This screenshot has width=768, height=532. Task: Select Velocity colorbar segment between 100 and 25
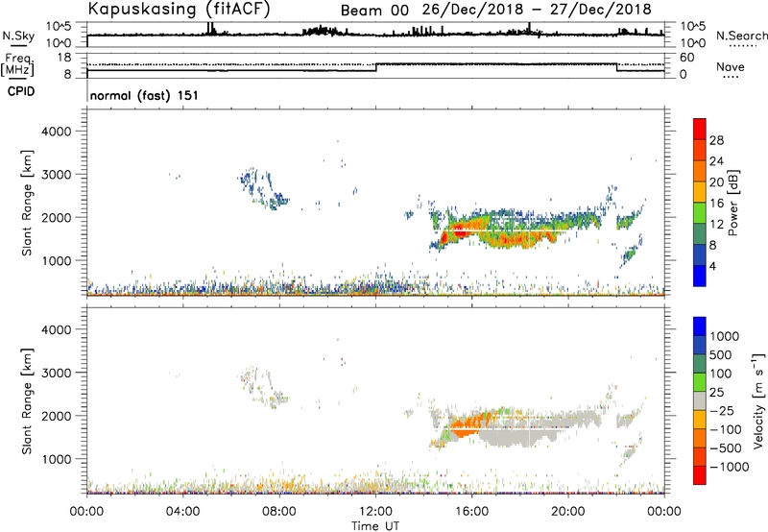click(700, 382)
